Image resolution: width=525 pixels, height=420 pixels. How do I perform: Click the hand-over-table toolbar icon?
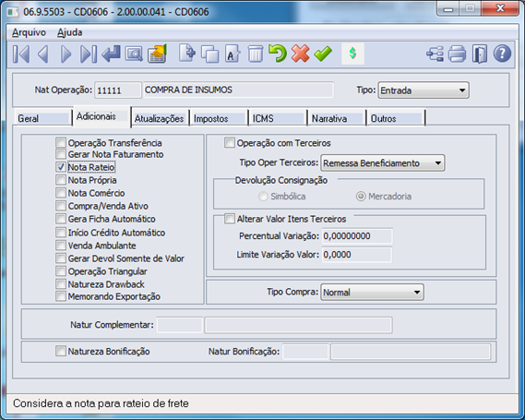point(157,54)
